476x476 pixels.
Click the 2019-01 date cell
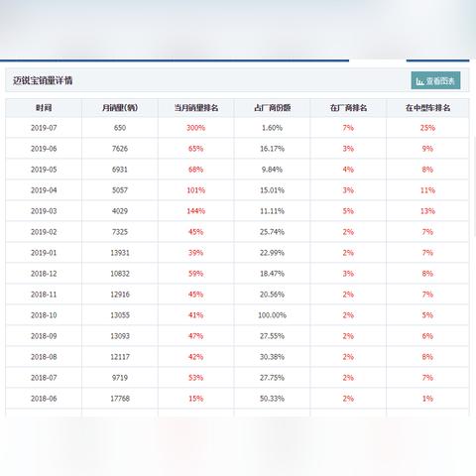[44, 253]
